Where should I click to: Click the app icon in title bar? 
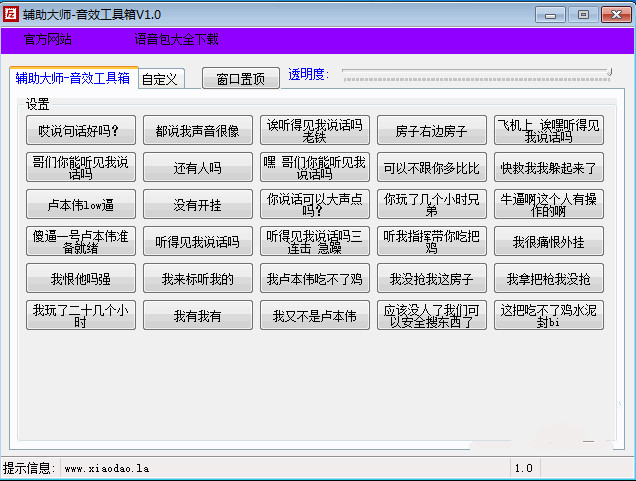click(x=11, y=14)
